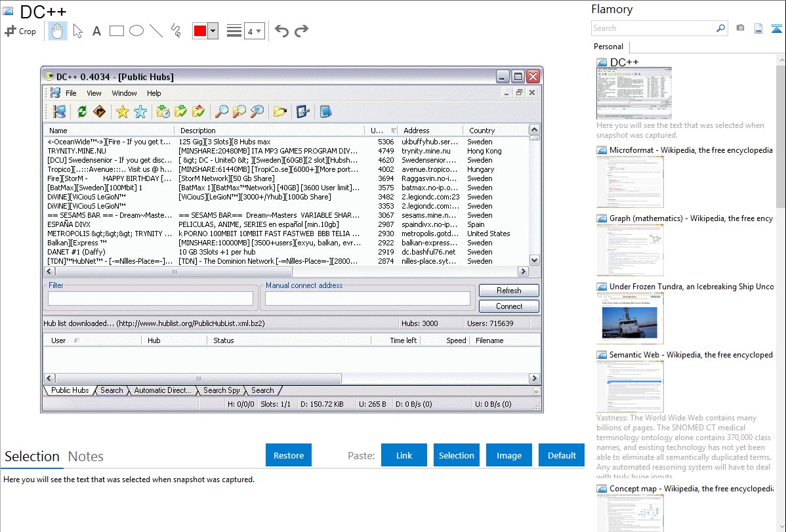Pick the ellipse shape tool

(136, 31)
